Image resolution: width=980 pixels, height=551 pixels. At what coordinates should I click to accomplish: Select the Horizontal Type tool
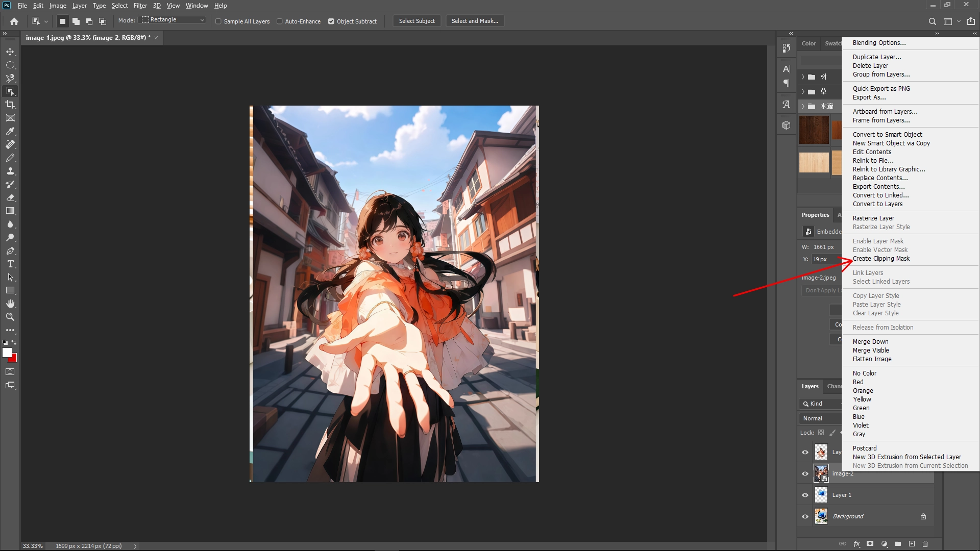10,264
